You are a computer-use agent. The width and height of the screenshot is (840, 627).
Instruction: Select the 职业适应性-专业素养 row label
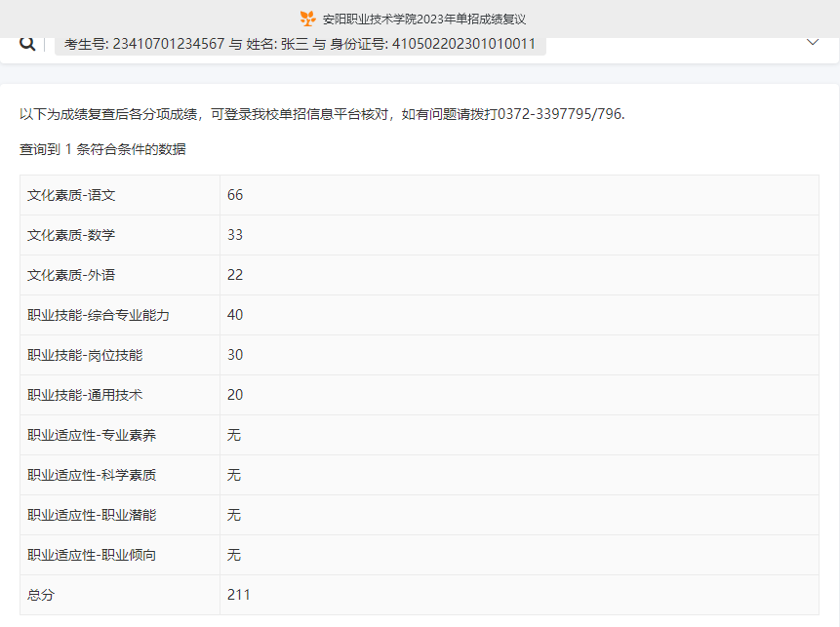92,435
